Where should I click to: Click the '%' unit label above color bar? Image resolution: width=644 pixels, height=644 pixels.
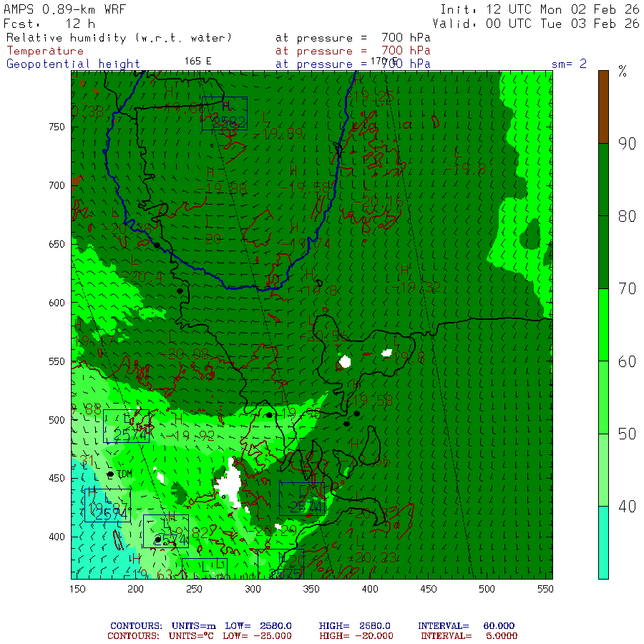[x=623, y=72]
